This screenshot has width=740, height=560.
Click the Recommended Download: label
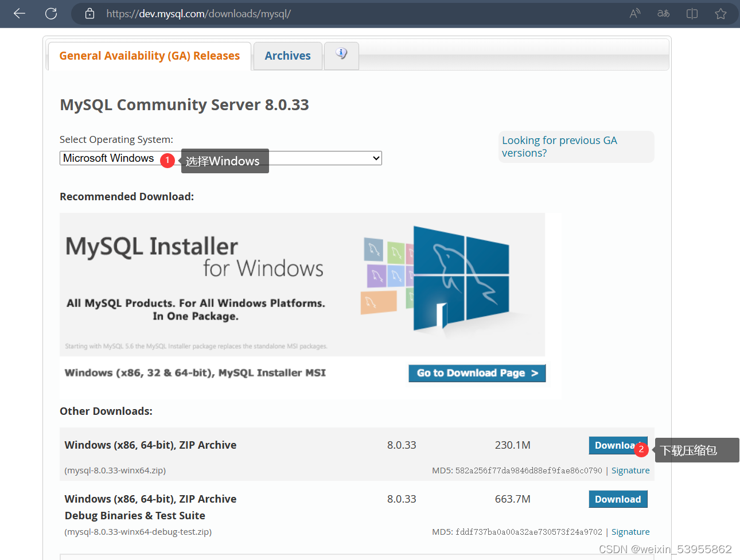127,197
